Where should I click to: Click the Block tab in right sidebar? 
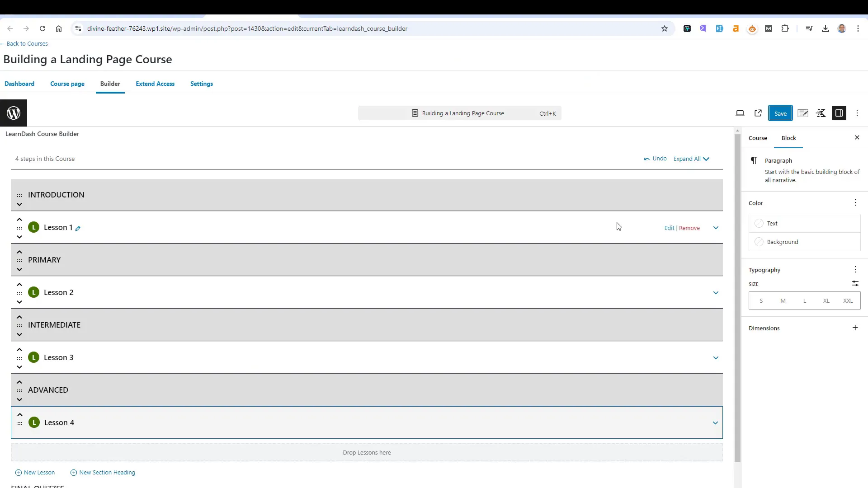tap(789, 138)
